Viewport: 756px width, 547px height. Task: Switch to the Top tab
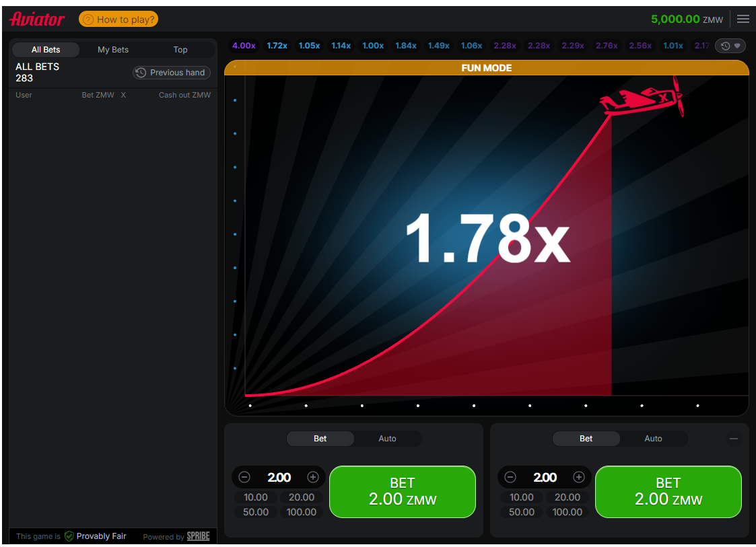tap(180, 50)
